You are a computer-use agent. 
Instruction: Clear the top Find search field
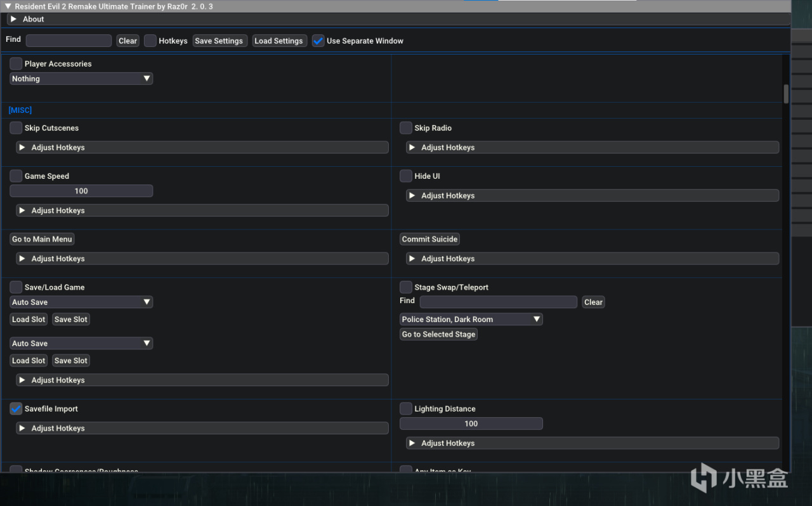coord(128,41)
